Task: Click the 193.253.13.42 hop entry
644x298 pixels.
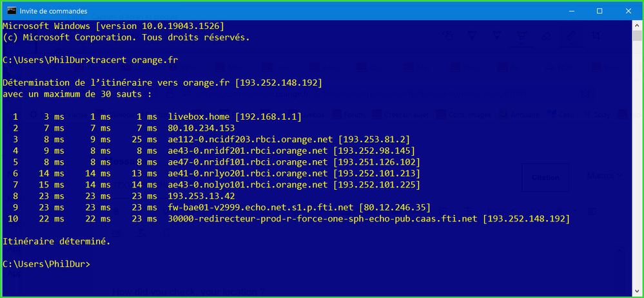Action: click(x=201, y=196)
